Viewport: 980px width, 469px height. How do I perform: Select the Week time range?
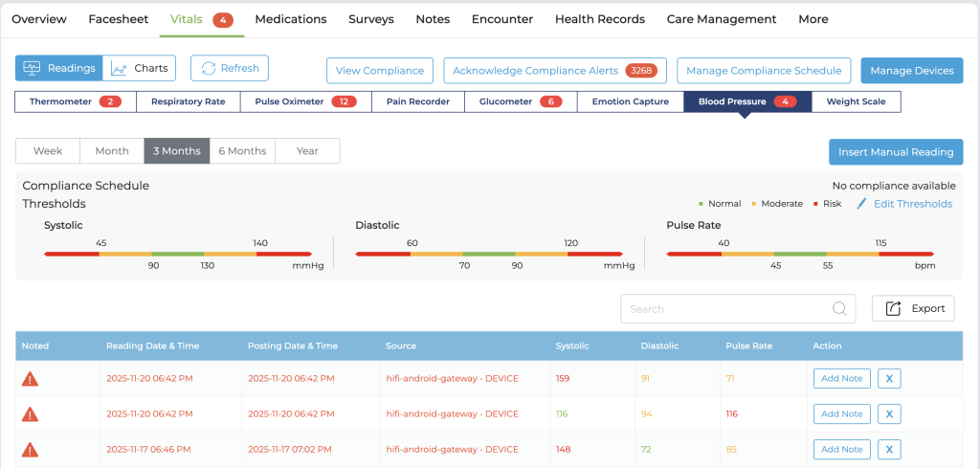click(48, 151)
